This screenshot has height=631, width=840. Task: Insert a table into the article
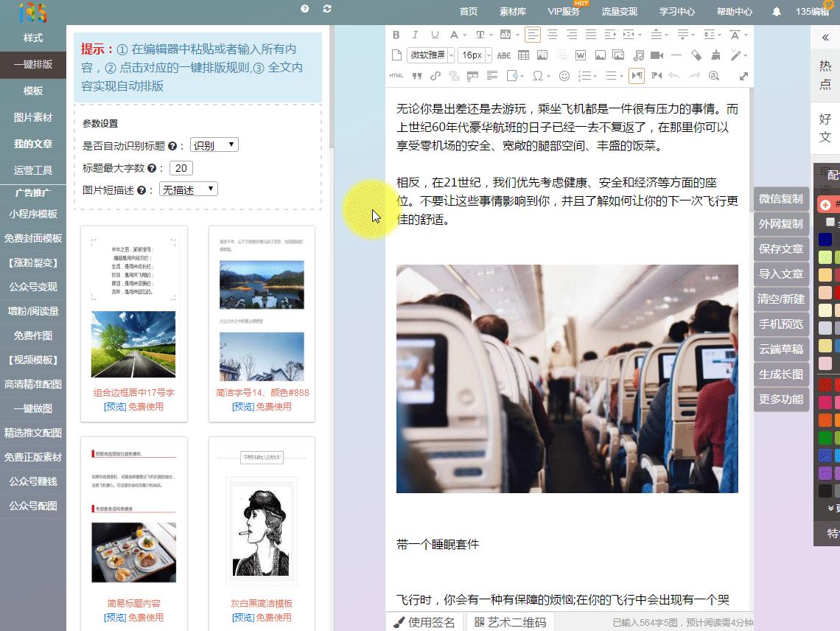[523, 55]
